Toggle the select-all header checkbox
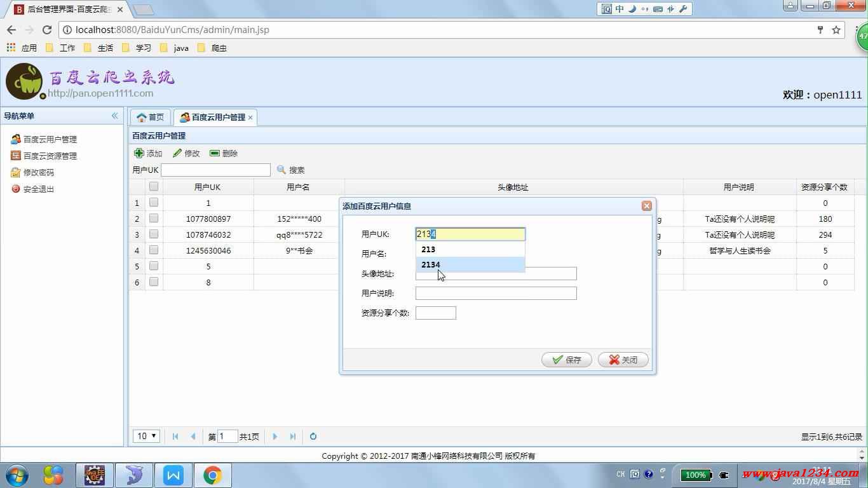The image size is (868, 488). tap(154, 187)
